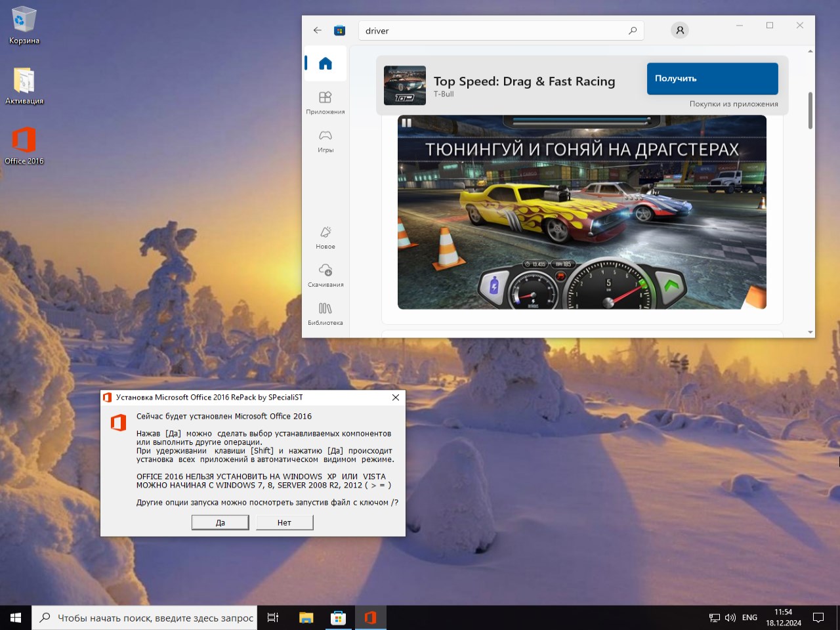Maximize the Microsoft Store window

pos(770,26)
